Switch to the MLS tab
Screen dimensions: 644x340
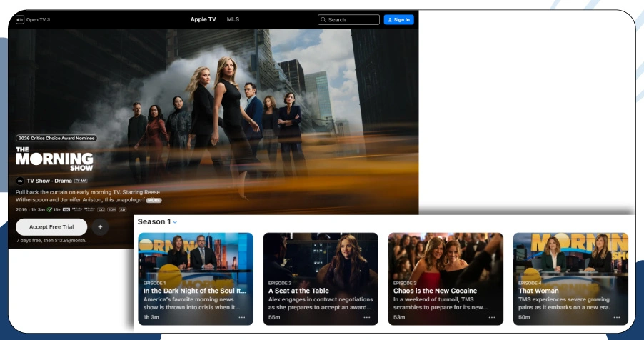pos(233,19)
